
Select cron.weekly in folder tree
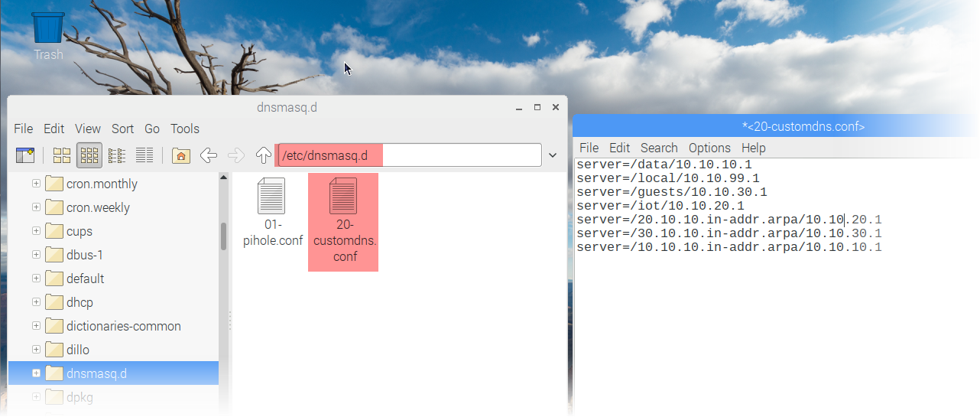(x=98, y=207)
